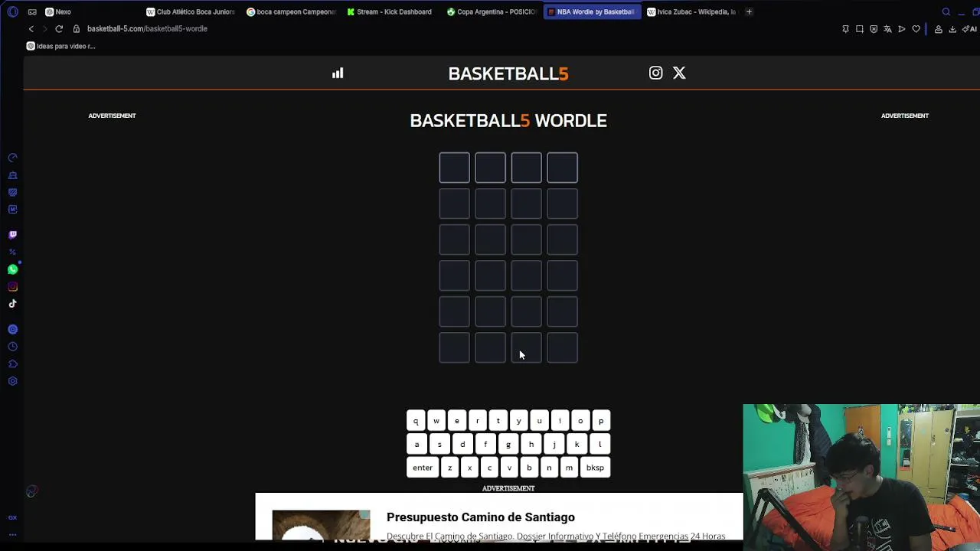Click the M key on the on-screen keyboard
The height and width of the screenshot is (551, 980).
569,468
